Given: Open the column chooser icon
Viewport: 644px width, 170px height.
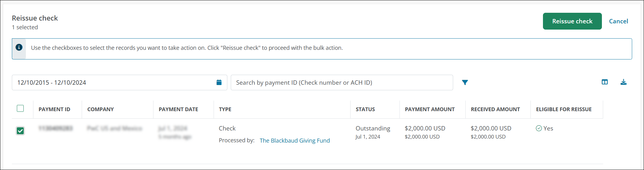Looking at the screenshot, I should pos(605,82).
